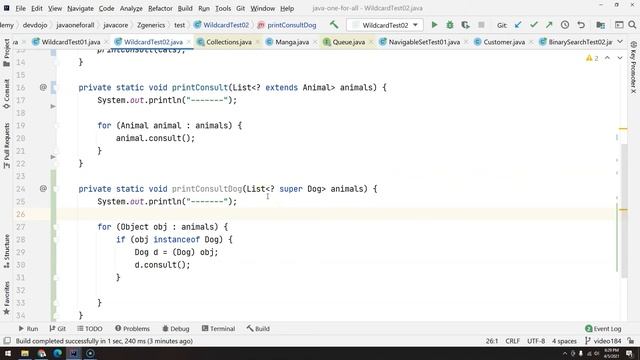Open Microsoft Edge from the taskbar
The width and height of the screenshot is (640, 360).
pos(58,353)
